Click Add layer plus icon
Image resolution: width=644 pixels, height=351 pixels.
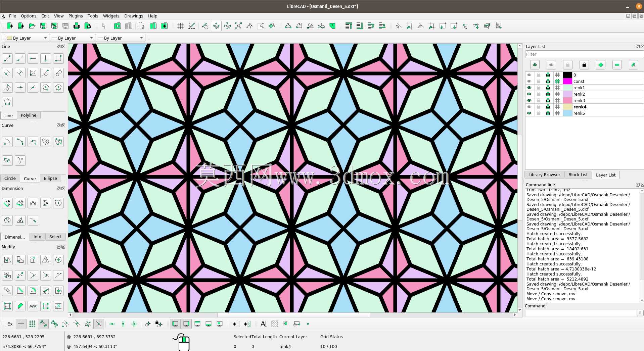[x=601, y=65]
